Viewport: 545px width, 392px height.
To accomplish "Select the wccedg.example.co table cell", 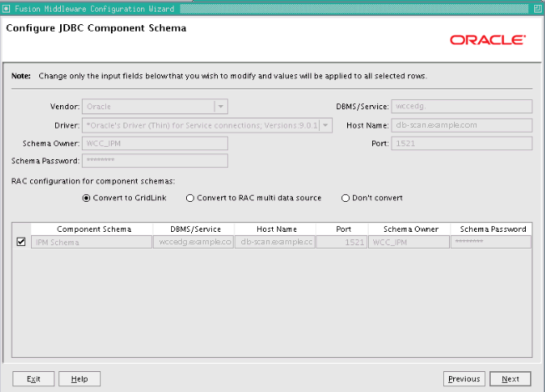I will [x=194, y=242].
